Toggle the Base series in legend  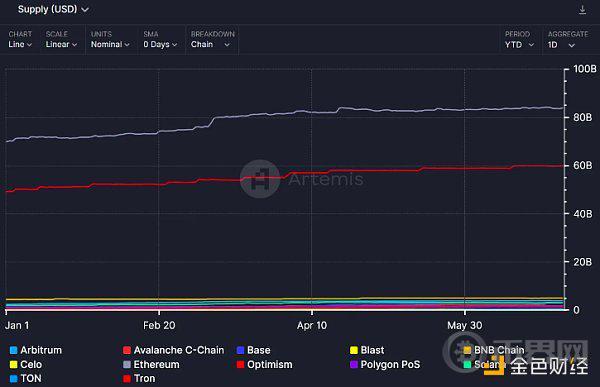pos(253,350)
